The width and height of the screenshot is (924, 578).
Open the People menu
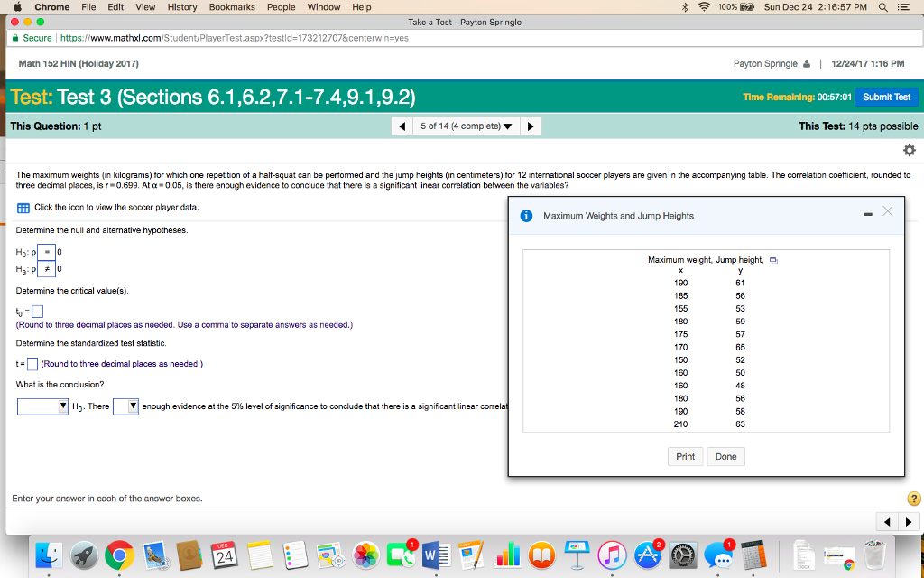pyautogui.click(x=282, y=7)
